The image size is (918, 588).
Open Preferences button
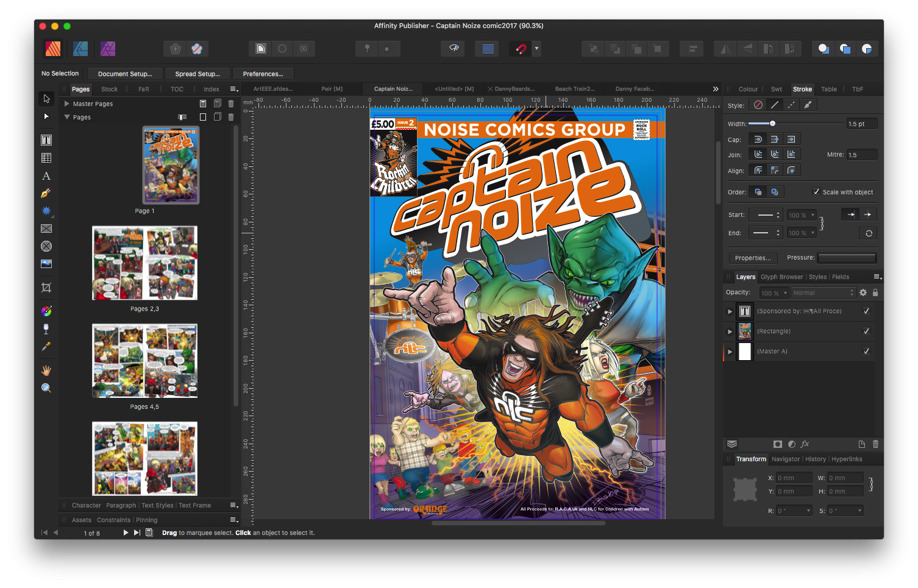click(x=263, y=74)
